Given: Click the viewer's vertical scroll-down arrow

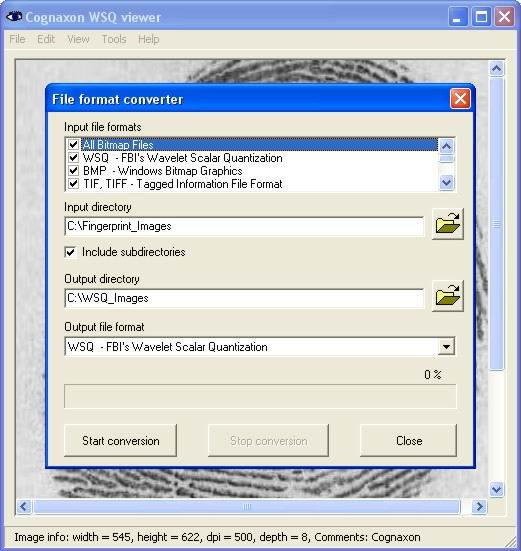Looking at the screenshot, I should 496,489.
